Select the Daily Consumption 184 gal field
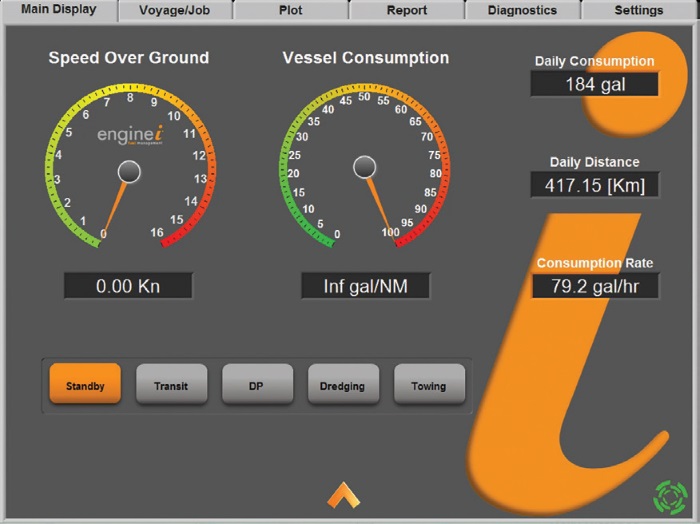The height and width of the screenshot is (524, 700). coord(594,85)
